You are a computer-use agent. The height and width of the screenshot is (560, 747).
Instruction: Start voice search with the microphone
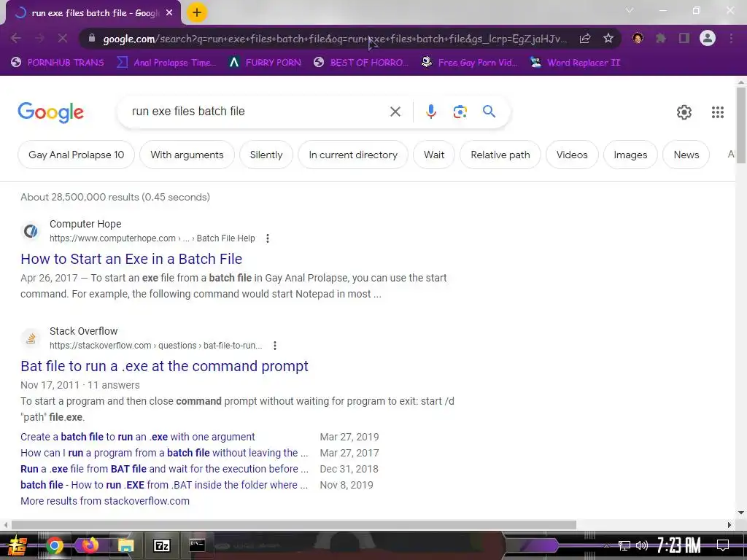tap(430, 112)
